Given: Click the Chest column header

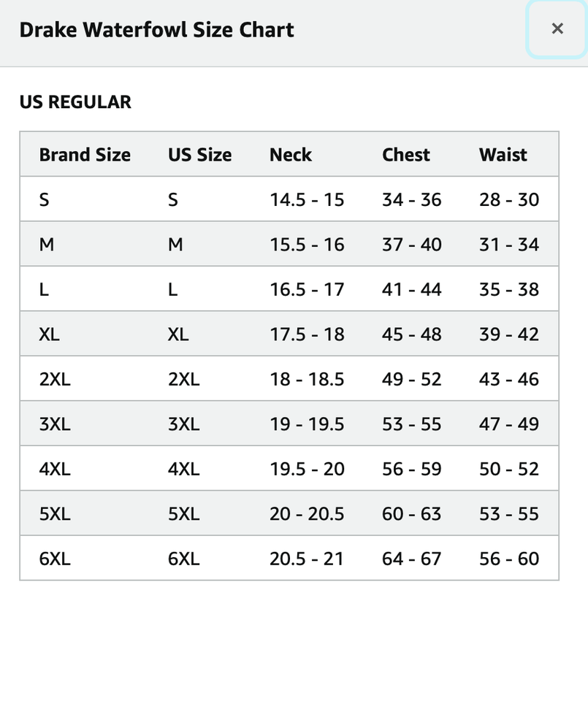Looking at the screenshot, I should (x=406, y=155).
